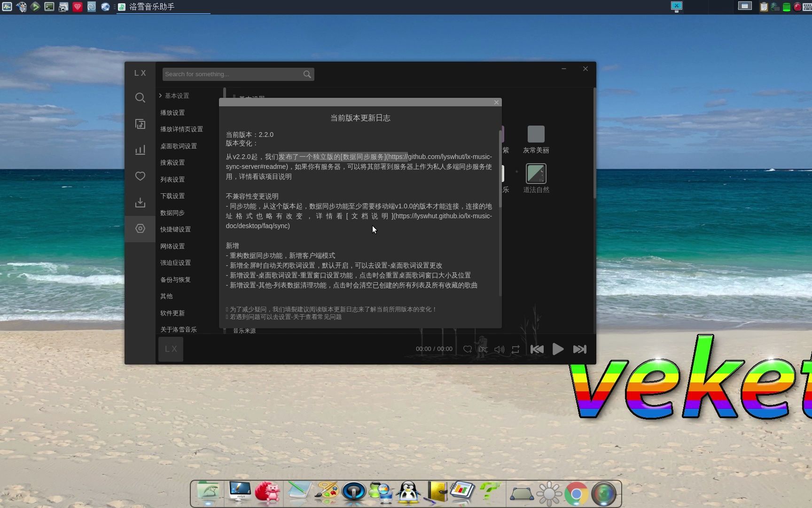Toggle desktop lyrics LRC button
The height and width of the screenshot is (508, 812).
[x=483, y=349]
